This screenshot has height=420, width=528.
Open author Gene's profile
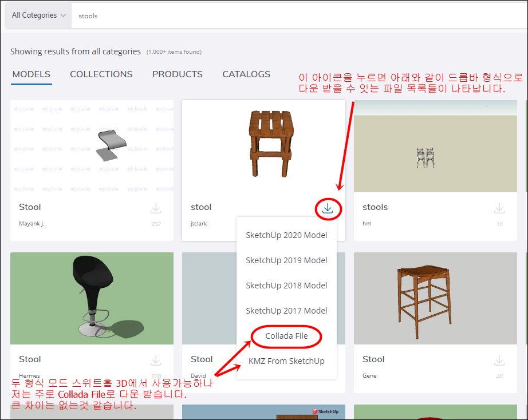coord(369,375)
